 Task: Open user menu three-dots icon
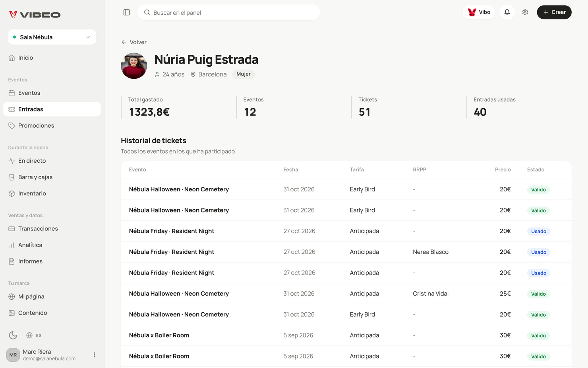click(94, 355)
